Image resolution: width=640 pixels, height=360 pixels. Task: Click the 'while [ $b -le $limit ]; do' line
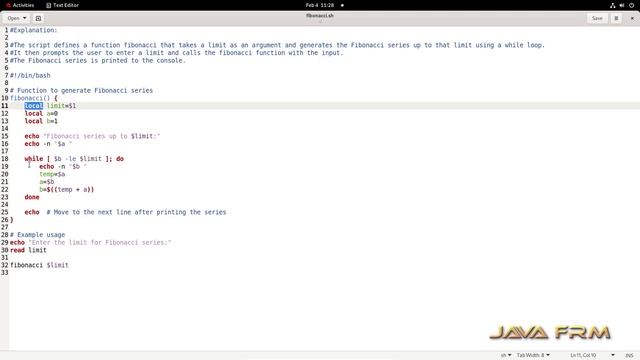[74, 159]
